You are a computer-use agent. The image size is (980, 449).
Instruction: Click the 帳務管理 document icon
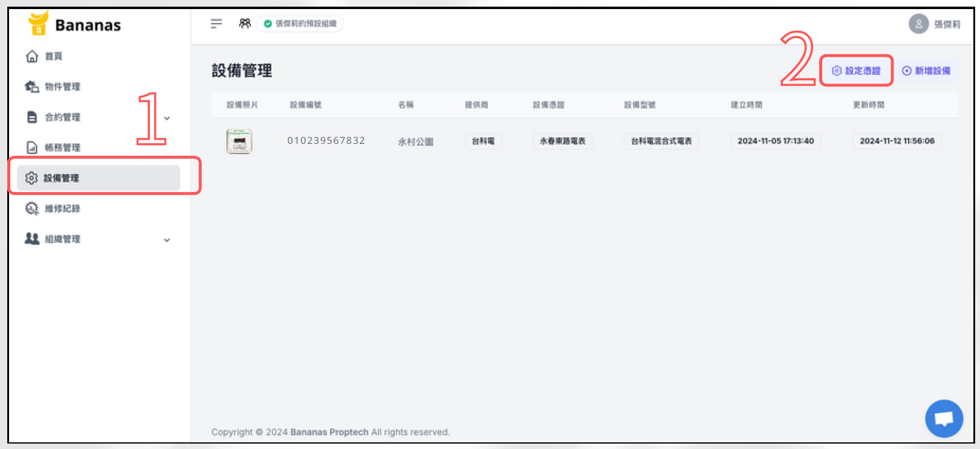(32, 147)
